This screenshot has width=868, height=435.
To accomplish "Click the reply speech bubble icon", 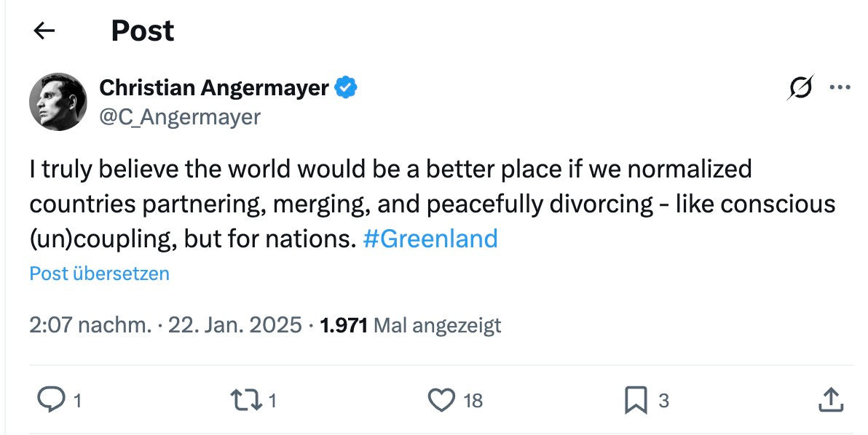I will pos(50,399).
